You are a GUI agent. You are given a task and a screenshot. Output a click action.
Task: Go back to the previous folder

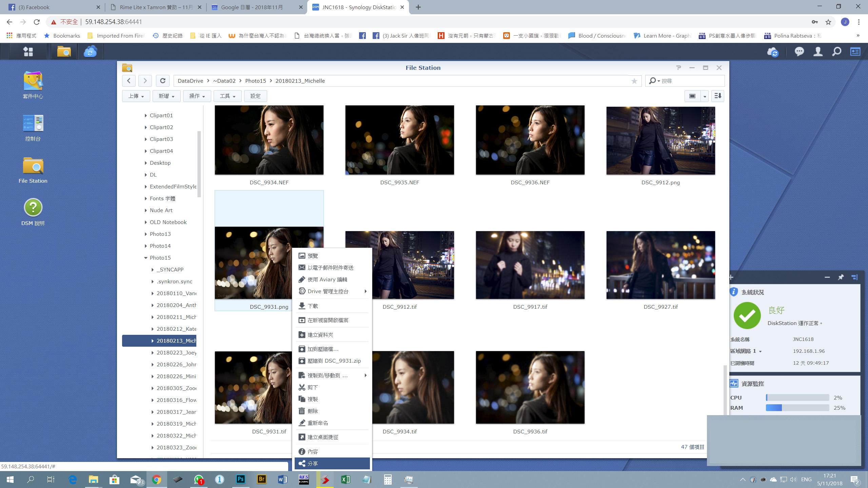pyautogui.click(x=129, y=81)
